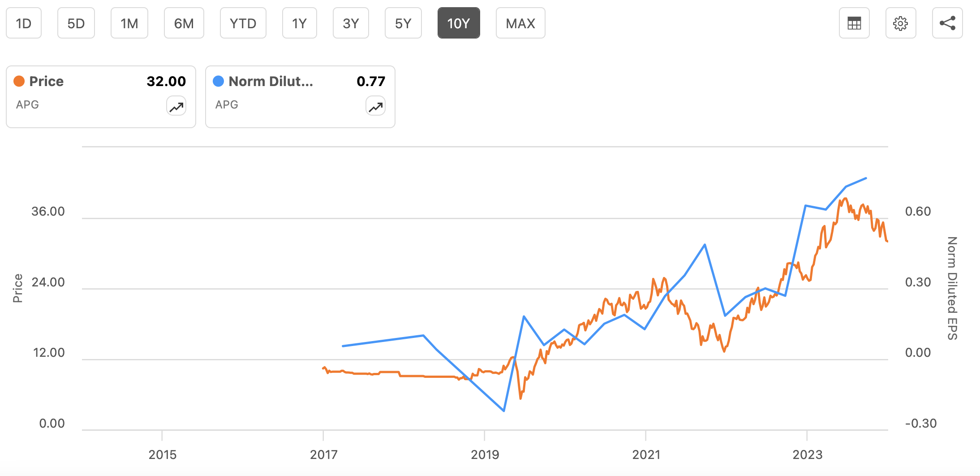Screen dimensions: 980x476
Task: Click the APG ticker under Price
Action: (27, 105)
